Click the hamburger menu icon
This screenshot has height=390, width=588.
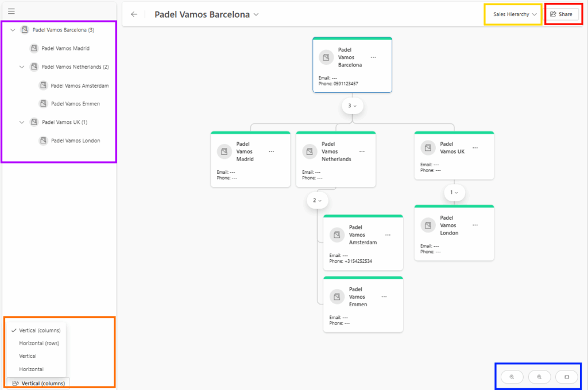(x=11, y=11)
